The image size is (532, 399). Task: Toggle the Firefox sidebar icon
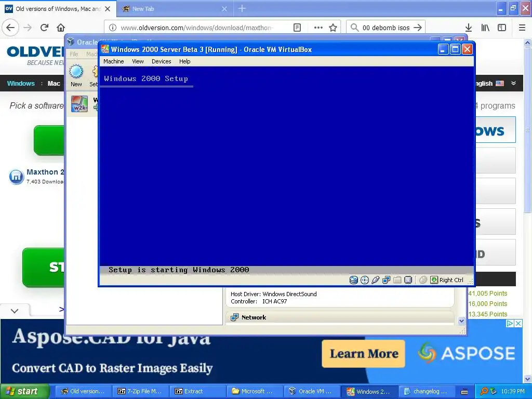coord(502,28)
